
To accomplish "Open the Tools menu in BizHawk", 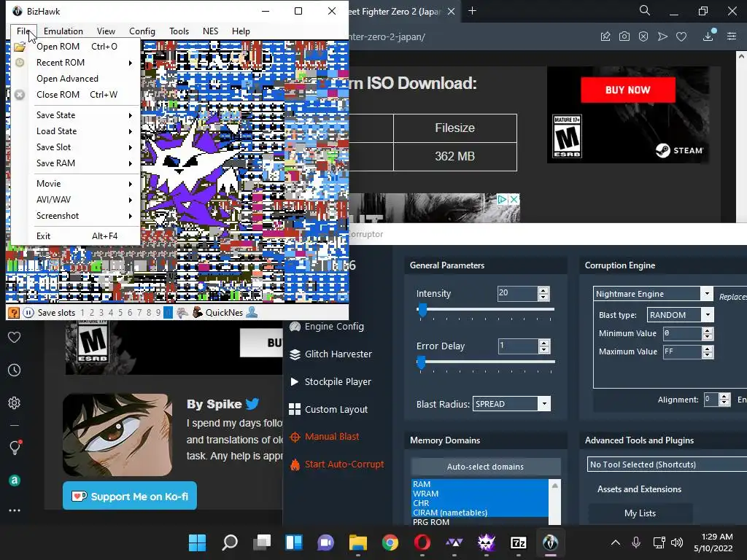I will [x=179, y=31].
